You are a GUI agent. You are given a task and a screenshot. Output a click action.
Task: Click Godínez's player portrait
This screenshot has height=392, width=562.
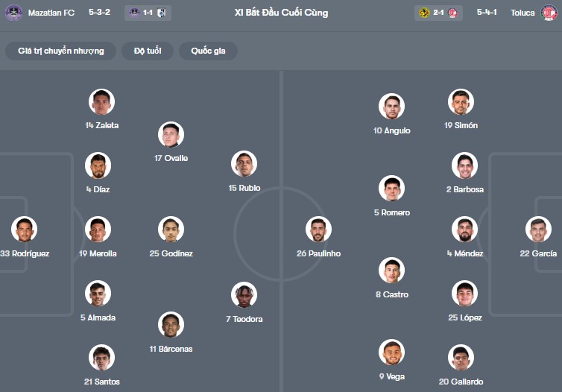(171, 230)
